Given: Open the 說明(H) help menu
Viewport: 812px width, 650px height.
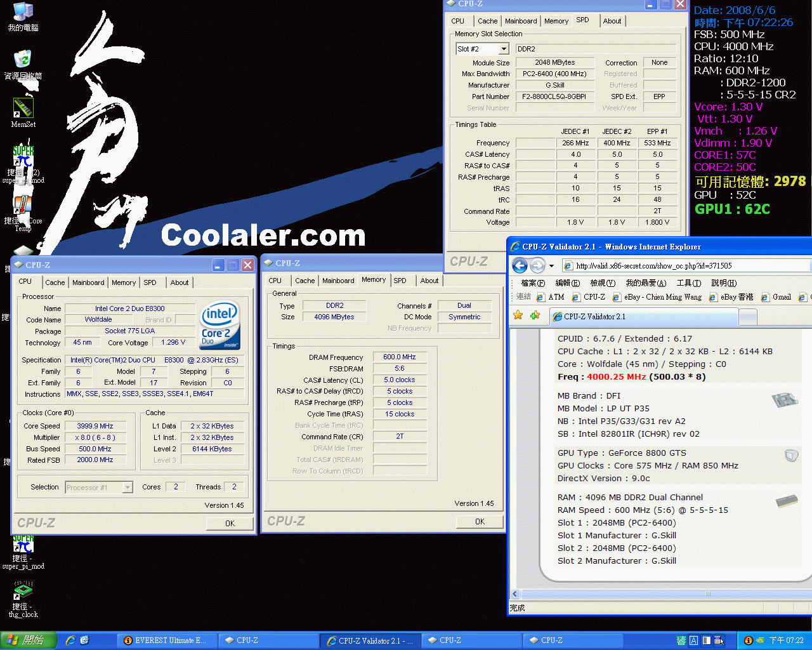Looking at the screenshot, I should click(x=723, y=283).
